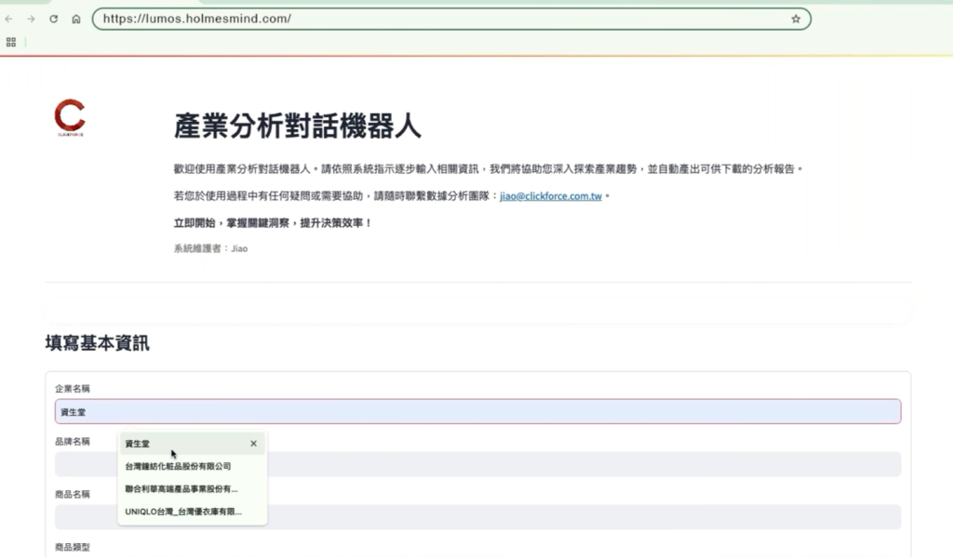Open the apps grid icon below the toolbar
This screenshot has height=560, width=953.
[11, 42]
